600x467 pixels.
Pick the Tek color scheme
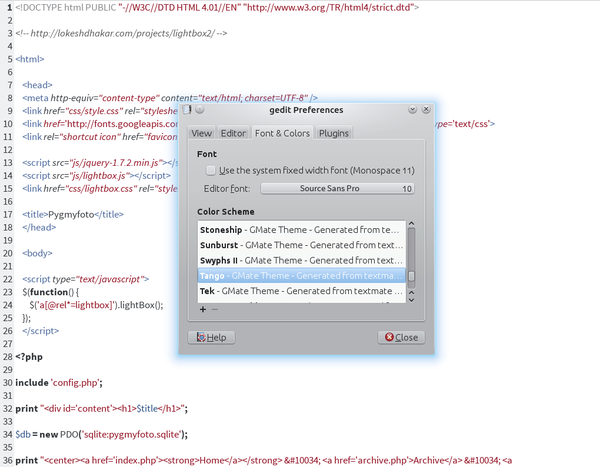301,291
